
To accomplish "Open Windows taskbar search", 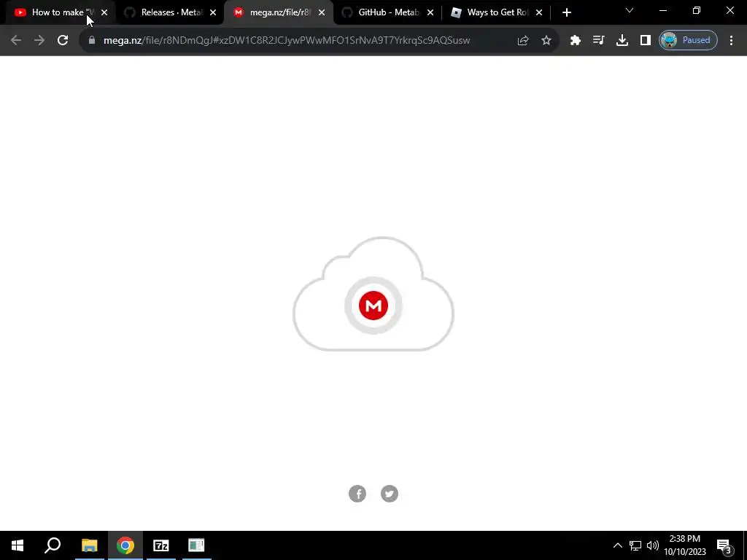I will (x=53, y=545).
